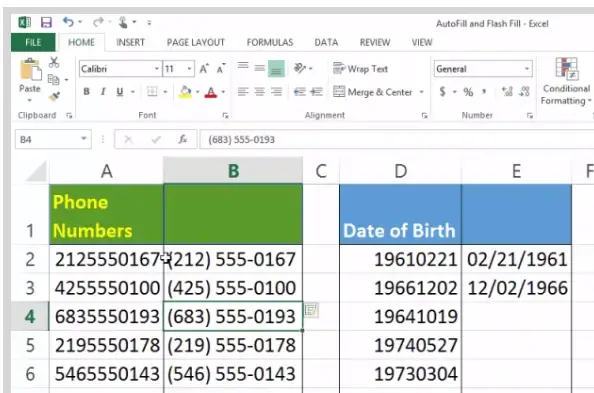594x393 pixels.
Task: Click Decrease Decimal icon
Action: [524, 92]
